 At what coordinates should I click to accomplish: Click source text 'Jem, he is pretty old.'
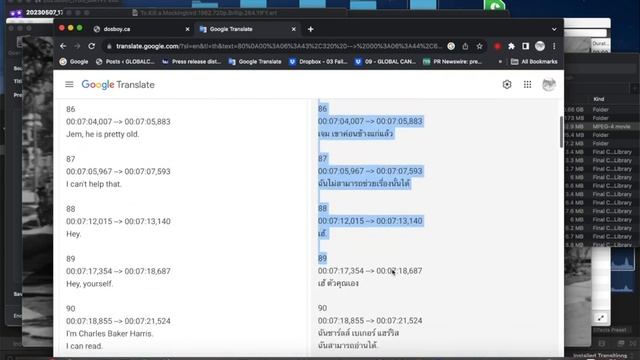tap(102, 134)
